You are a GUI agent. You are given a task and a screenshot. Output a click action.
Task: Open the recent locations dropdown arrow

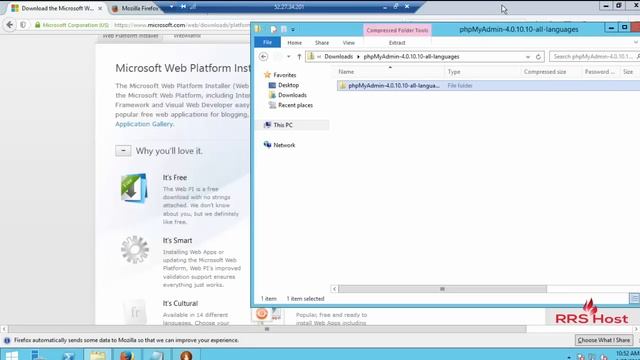pyautogui.click(x=289, y=57)
